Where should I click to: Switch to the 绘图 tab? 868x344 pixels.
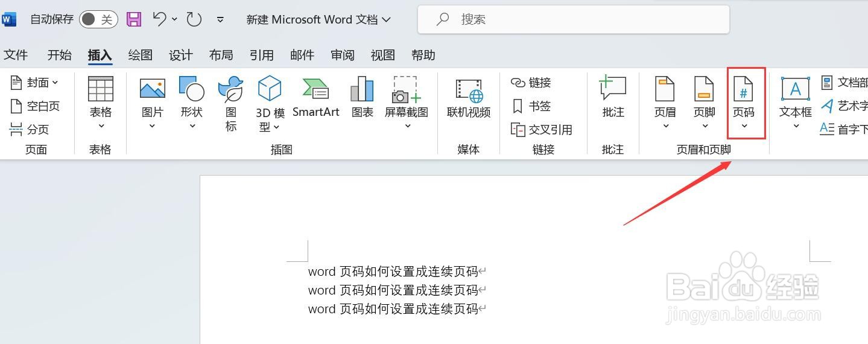141,55
